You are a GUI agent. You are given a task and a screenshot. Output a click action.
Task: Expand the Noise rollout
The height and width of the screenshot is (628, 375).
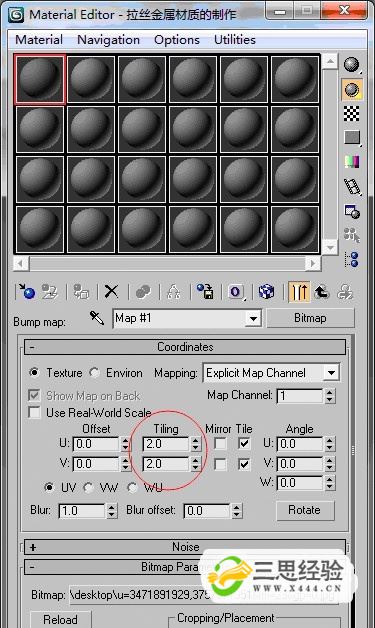pos(185,547)
